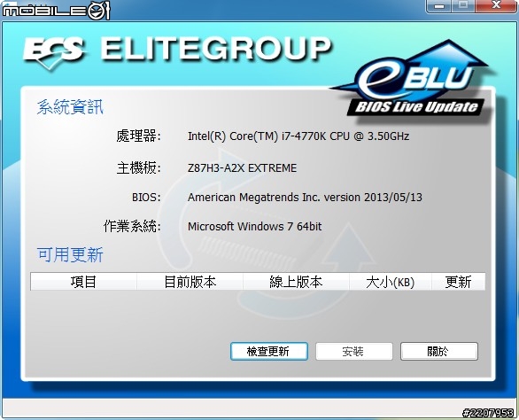
Task: Close the eBLU window
Action: 497,5
